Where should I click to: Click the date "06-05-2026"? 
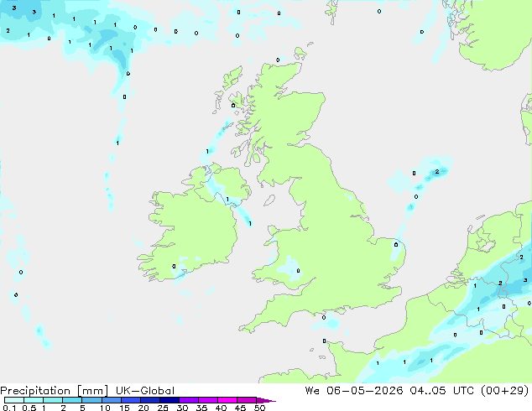click(x=365, y=391)
